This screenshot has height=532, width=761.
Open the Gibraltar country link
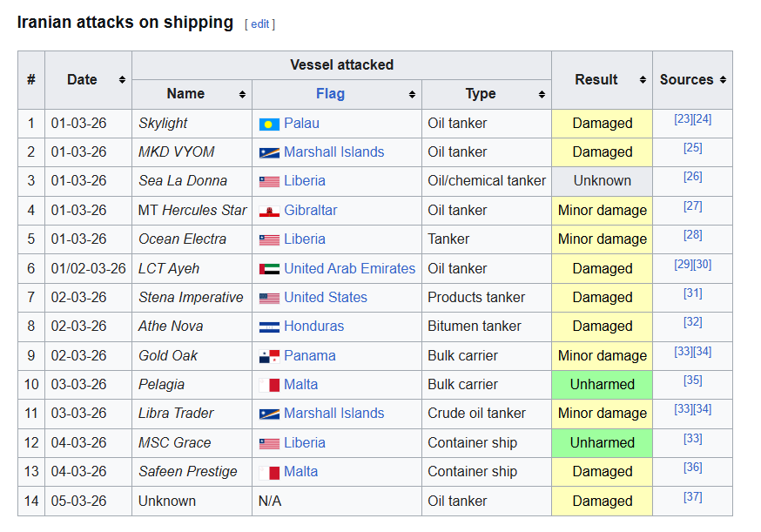pyautogui.click(x=311, y=210)
